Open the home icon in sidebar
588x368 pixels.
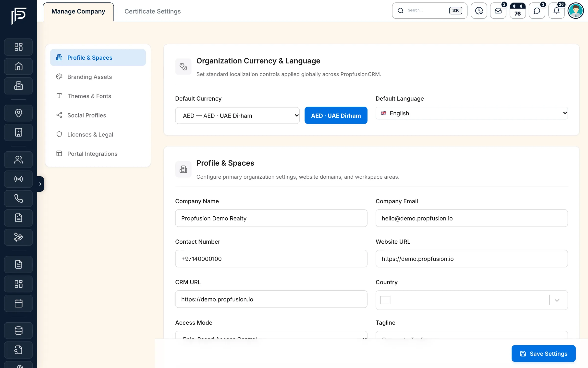[x=18, y=66]
